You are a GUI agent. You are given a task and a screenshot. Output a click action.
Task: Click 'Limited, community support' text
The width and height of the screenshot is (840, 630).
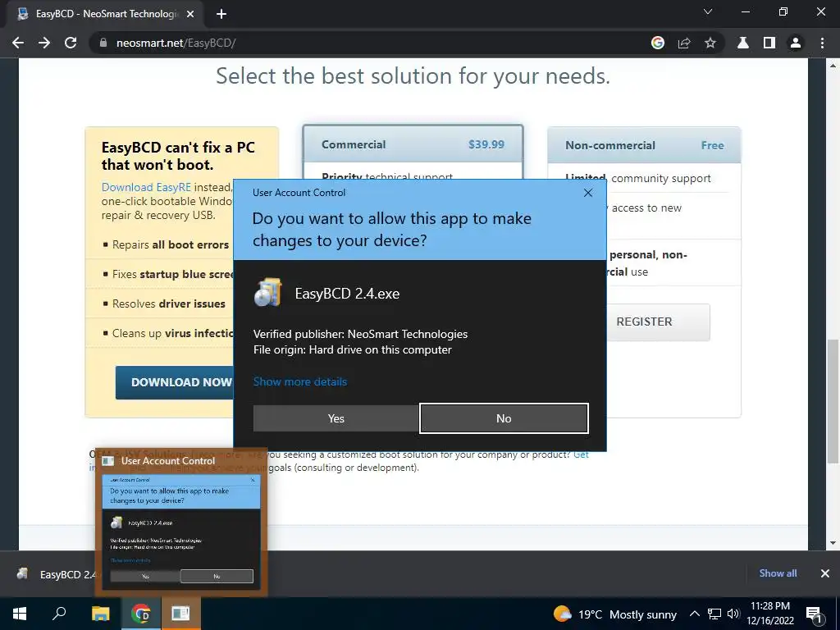[x=638, y=178]
